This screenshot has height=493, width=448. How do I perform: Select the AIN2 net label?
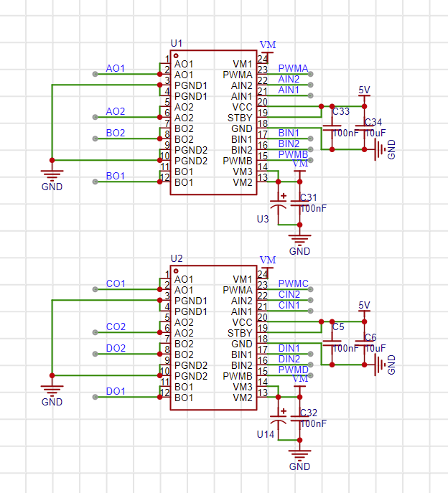coord(289,80)
